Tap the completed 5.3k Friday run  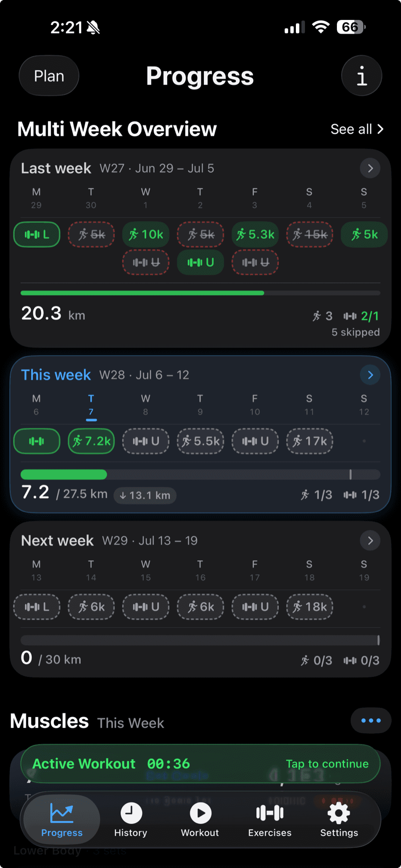[255, 234]
